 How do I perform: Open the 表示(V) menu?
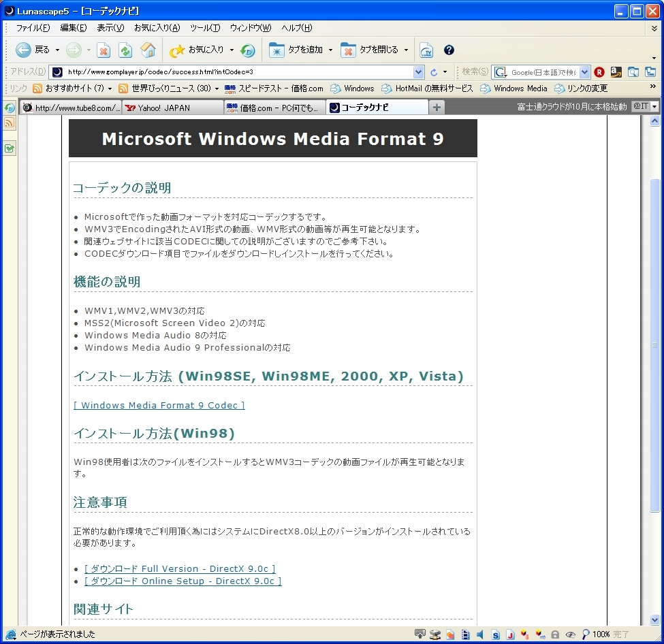[x=110, y=28]
